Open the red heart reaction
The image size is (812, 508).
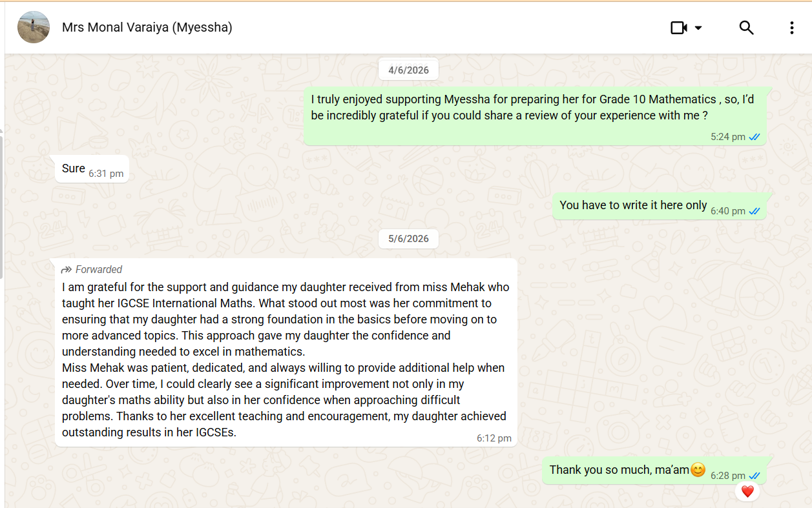(747, 492)
